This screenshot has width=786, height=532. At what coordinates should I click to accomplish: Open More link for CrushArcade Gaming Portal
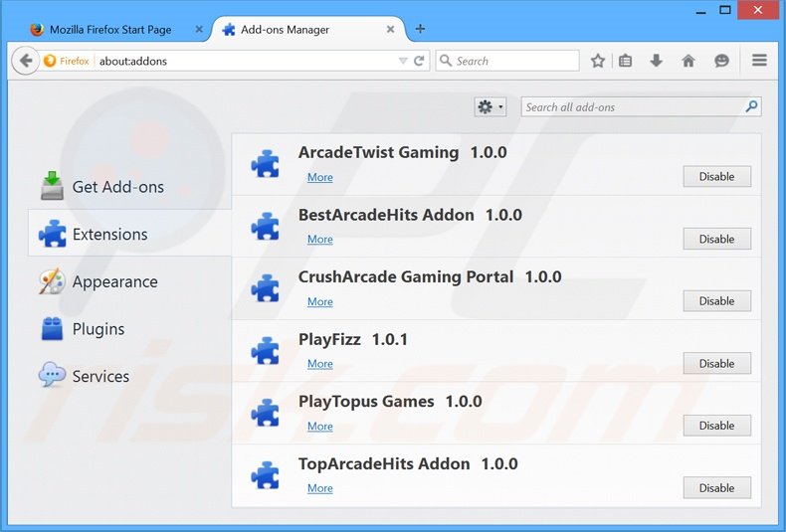click(x=319, y=301)
